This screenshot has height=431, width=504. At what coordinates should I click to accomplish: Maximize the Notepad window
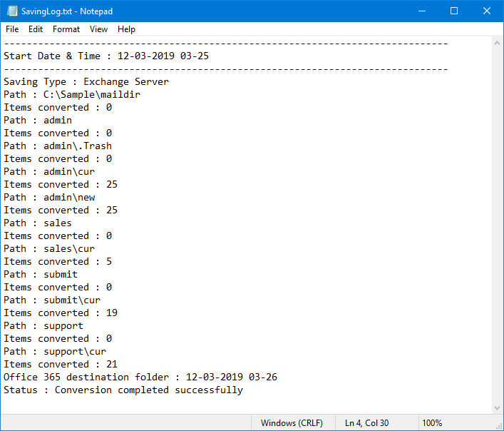[454, 11]
